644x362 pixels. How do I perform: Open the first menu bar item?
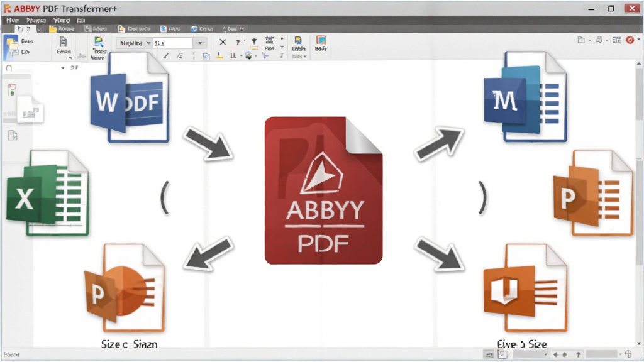13,20
